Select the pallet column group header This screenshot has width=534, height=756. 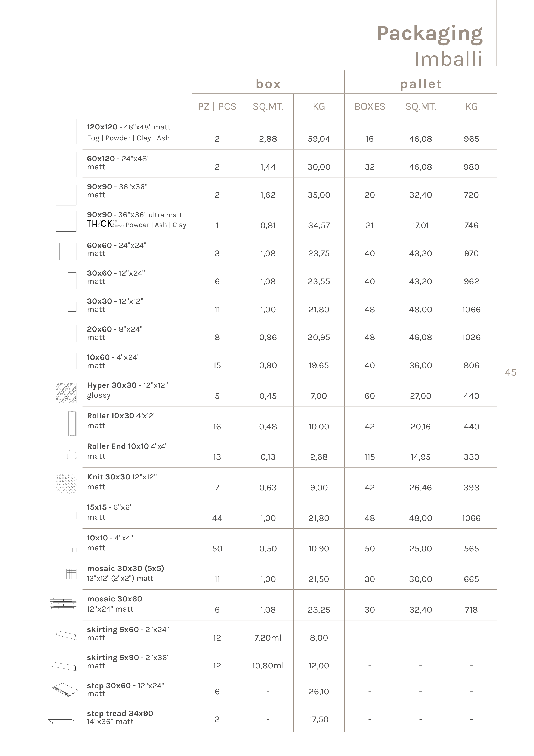click(x=420, y=84)
